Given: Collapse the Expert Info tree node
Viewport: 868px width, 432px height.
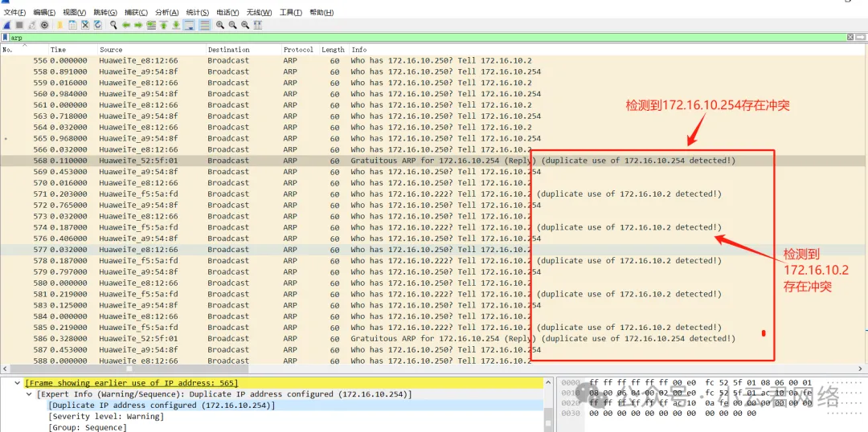Looking at the screenshot, I should point(30,394).
